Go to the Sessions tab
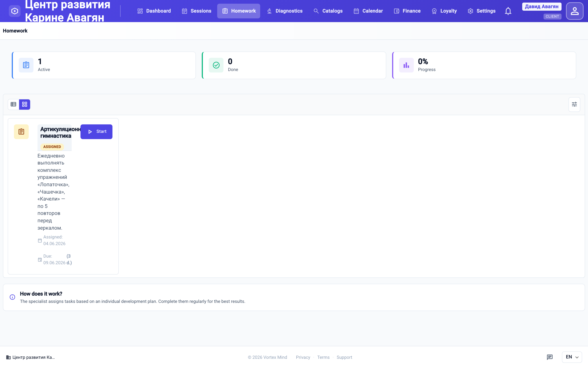 197,11
